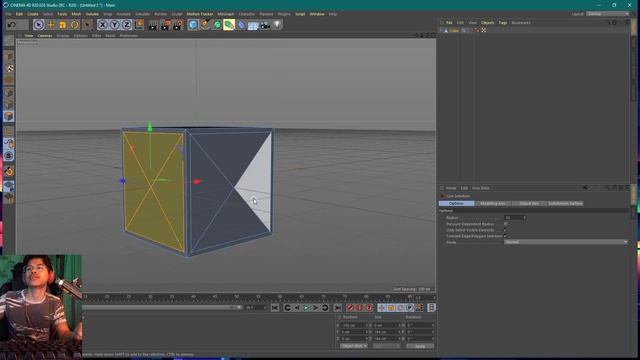Toggle Only Select Visible Elements checkbox

click(x=506, y=230)
